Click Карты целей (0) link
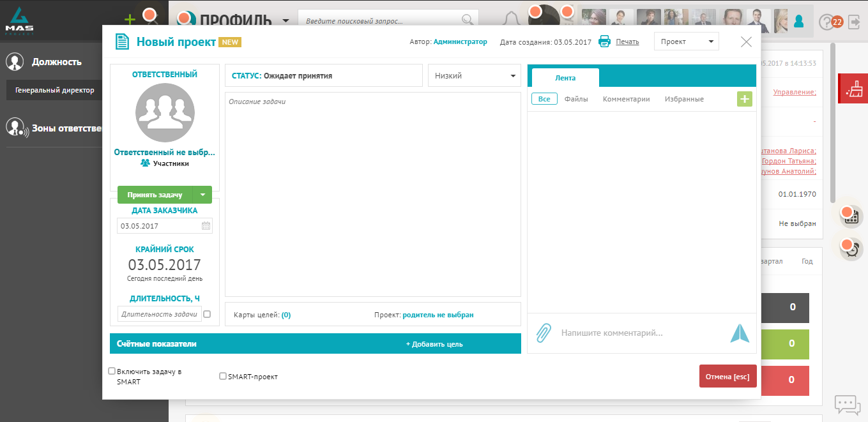The image size is (868, 422). click(x=263, y=315)
